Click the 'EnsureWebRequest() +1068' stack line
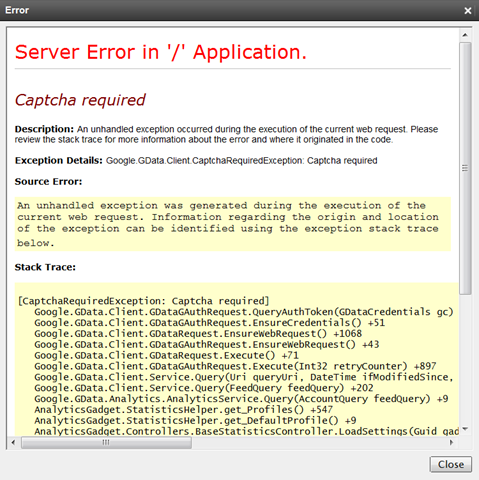The width and height of the screenshot is (479, 480). 198,334
